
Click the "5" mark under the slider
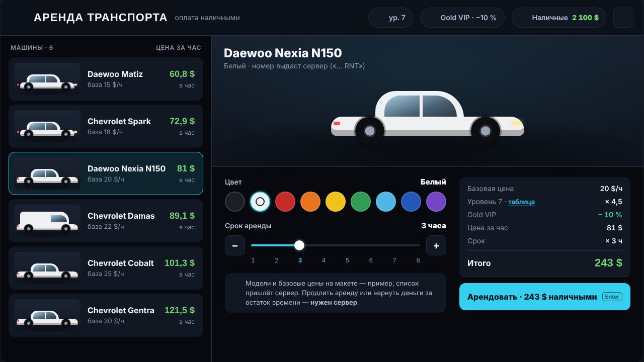click(x=347, y=260)
